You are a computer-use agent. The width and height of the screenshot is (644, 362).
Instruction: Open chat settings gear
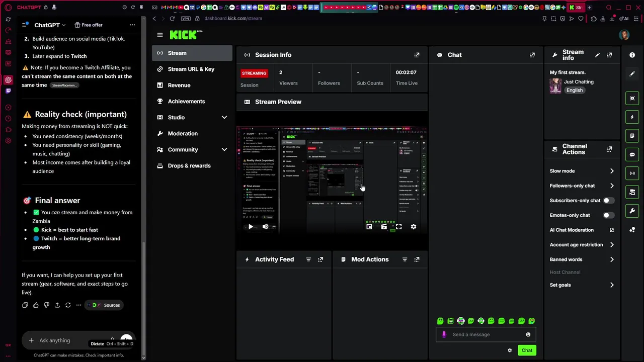510,350
